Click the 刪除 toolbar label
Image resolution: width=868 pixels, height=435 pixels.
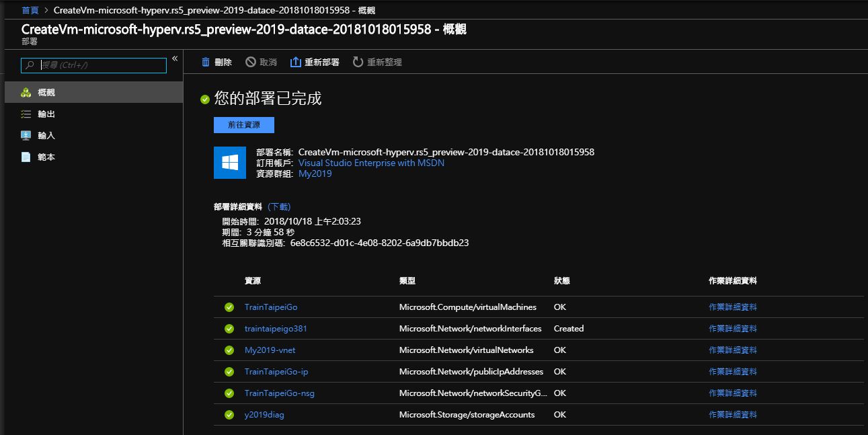click(223, 62)
